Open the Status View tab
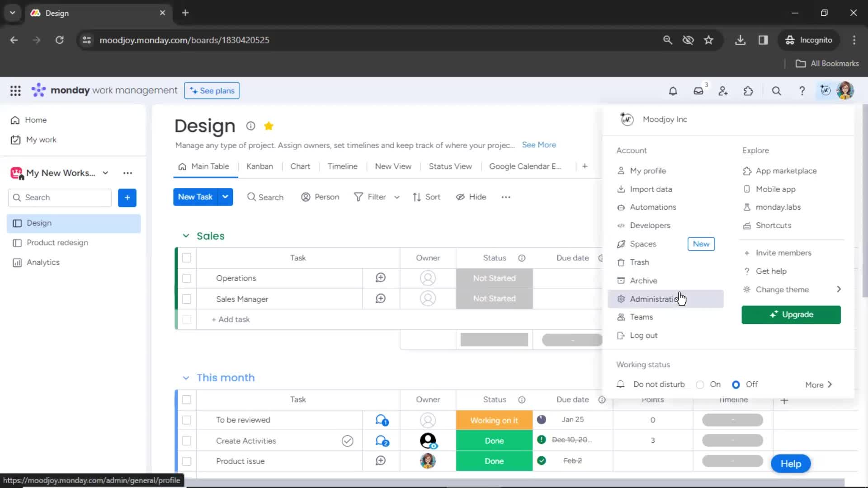This screenshot has height=488, width=868. 450,166
